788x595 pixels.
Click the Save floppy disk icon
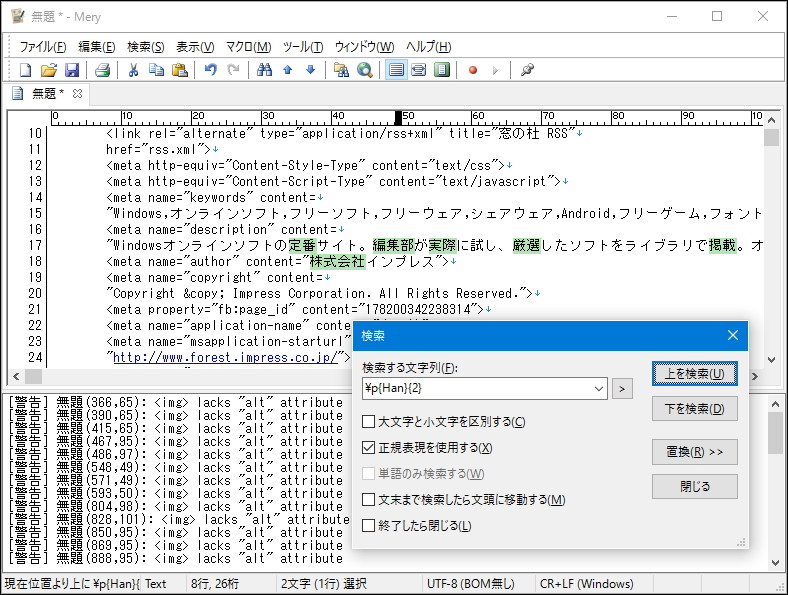tap(71, 70)
